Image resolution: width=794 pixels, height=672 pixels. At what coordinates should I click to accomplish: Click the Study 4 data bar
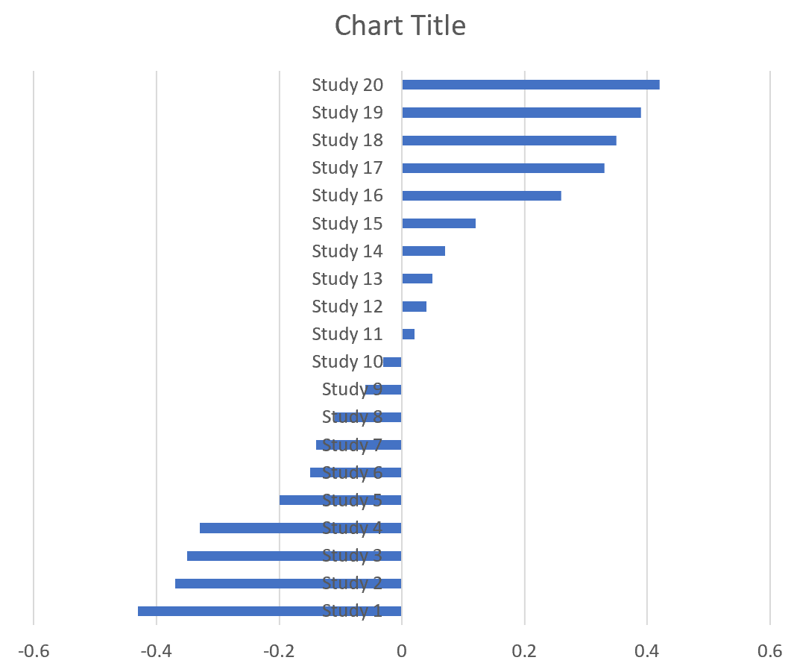261,528
